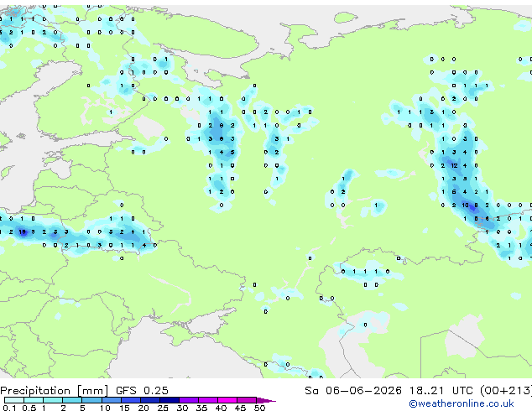Pick the 10–15 mm legend color swatch
Image resolution: width=532 pixels, height=411 pixels.
tap(111, 400)
